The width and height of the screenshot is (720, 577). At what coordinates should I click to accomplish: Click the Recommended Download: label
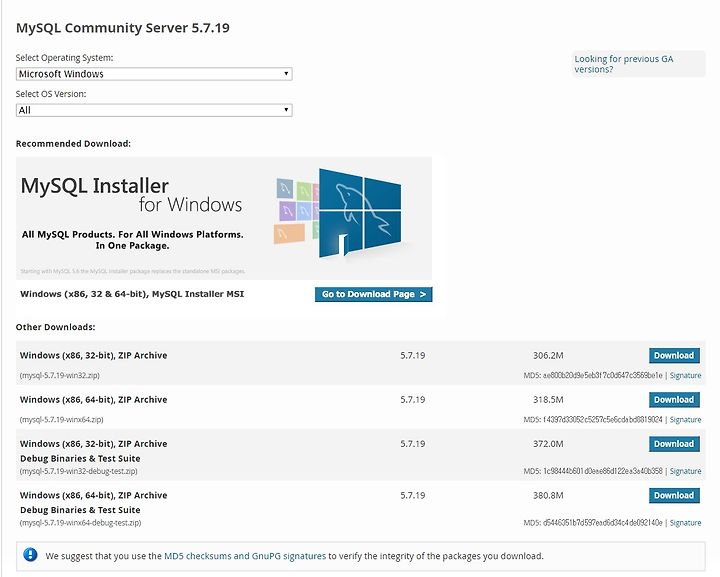73,144
